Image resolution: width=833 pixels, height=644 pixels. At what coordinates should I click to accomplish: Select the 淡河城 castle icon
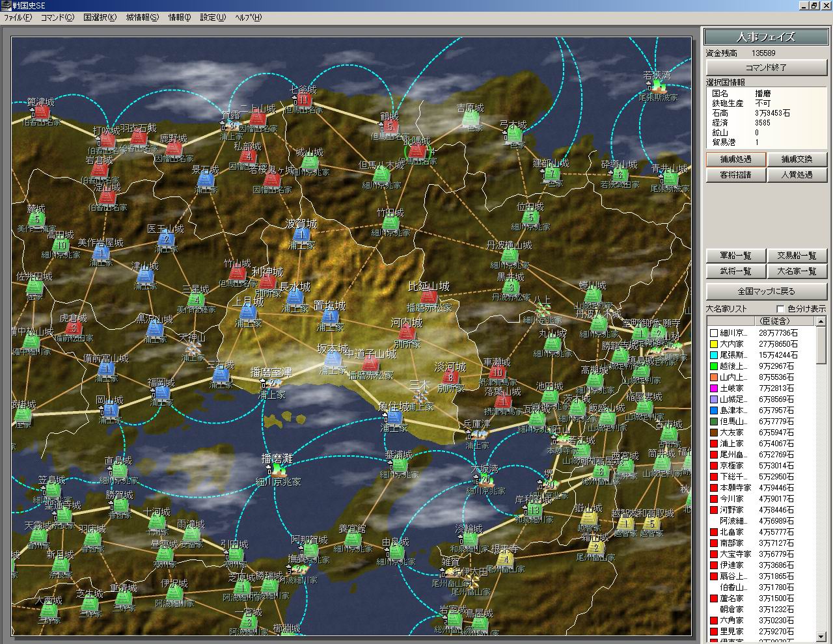[x=448, y=378]
